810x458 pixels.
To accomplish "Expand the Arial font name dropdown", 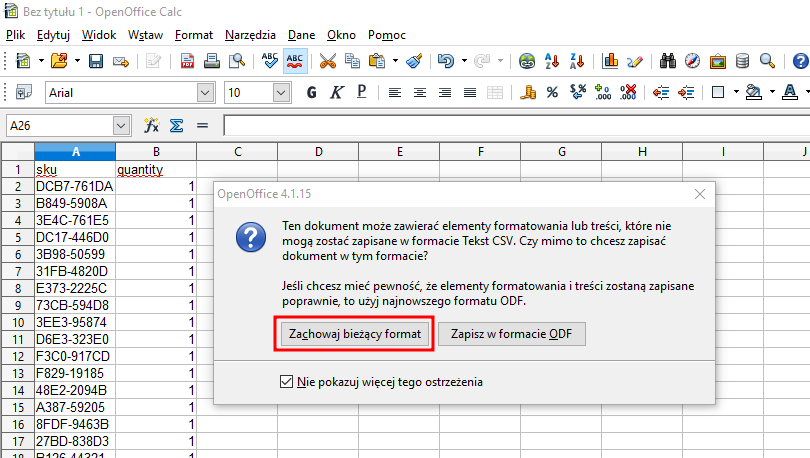I will (206, 93).
